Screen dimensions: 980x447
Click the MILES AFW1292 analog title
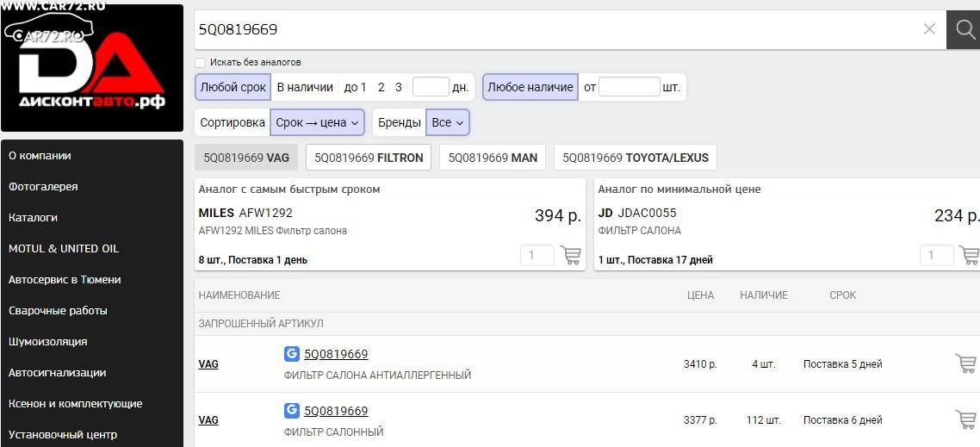point(245,213)
